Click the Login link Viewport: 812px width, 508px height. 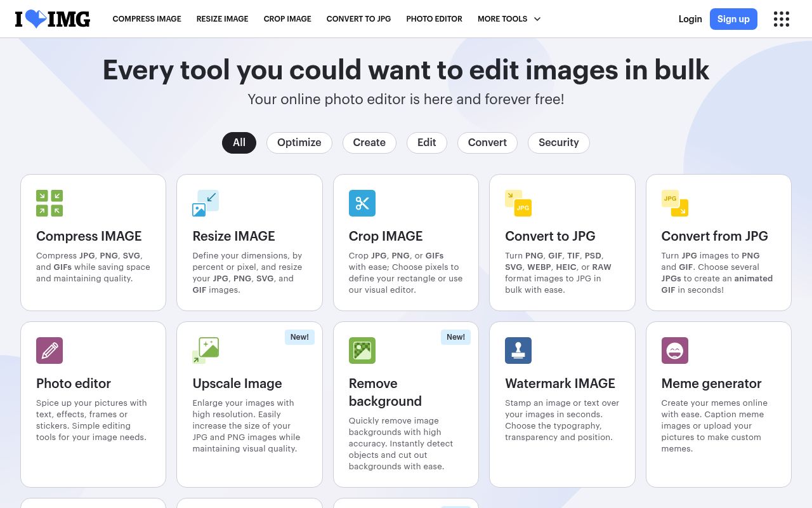tap(690, 19)
